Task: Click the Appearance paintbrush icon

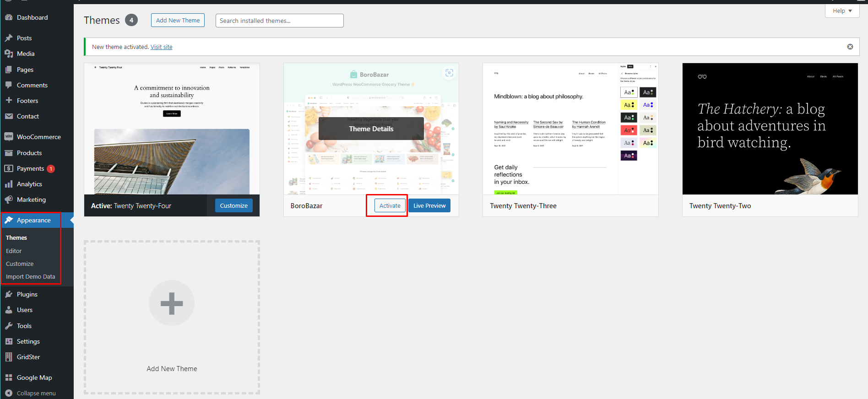Action: point(9,220)
